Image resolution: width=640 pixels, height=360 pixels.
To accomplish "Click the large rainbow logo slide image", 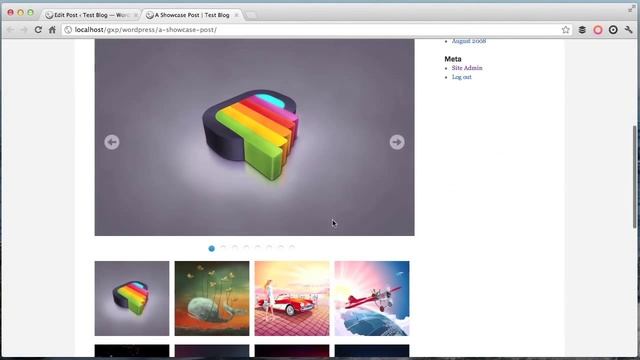I will pos(254,137).
